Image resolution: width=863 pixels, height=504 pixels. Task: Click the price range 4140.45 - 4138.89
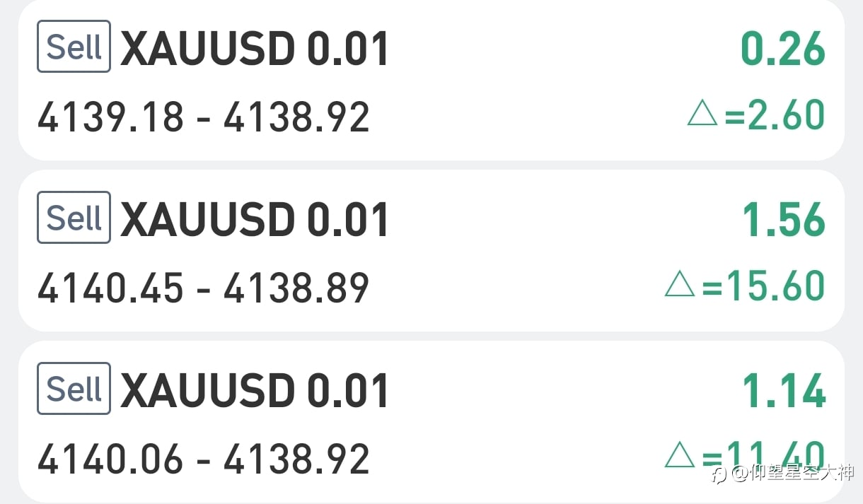204,288
